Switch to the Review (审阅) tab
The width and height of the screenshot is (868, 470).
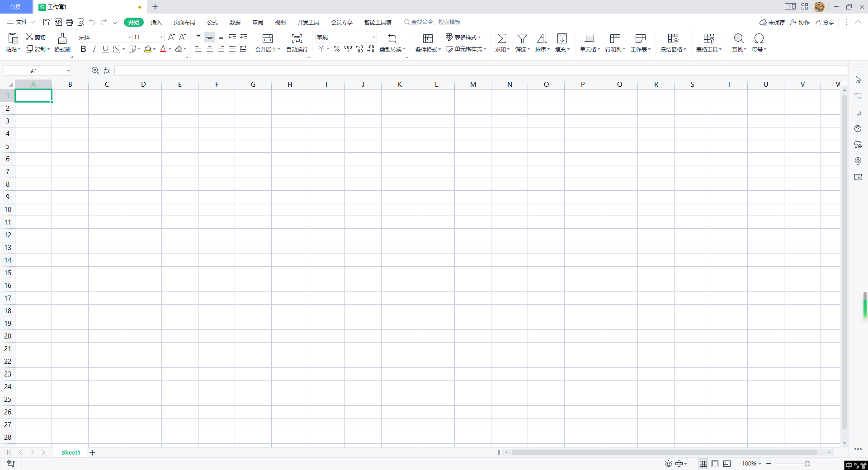[258, 22]
